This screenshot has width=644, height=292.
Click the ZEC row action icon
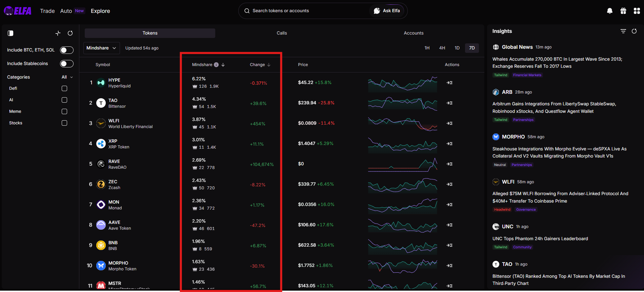pos(449,184)
